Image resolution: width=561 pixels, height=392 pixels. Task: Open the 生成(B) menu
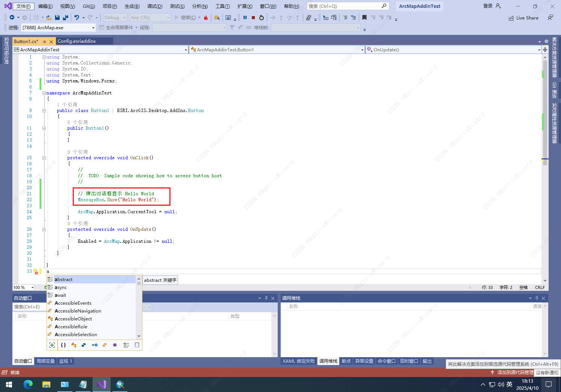pyautogui.click(x=132, y=6)
